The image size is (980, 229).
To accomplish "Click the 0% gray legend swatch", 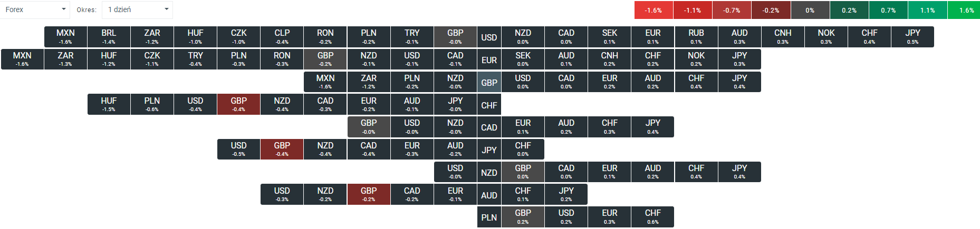I will pos(810,10).
